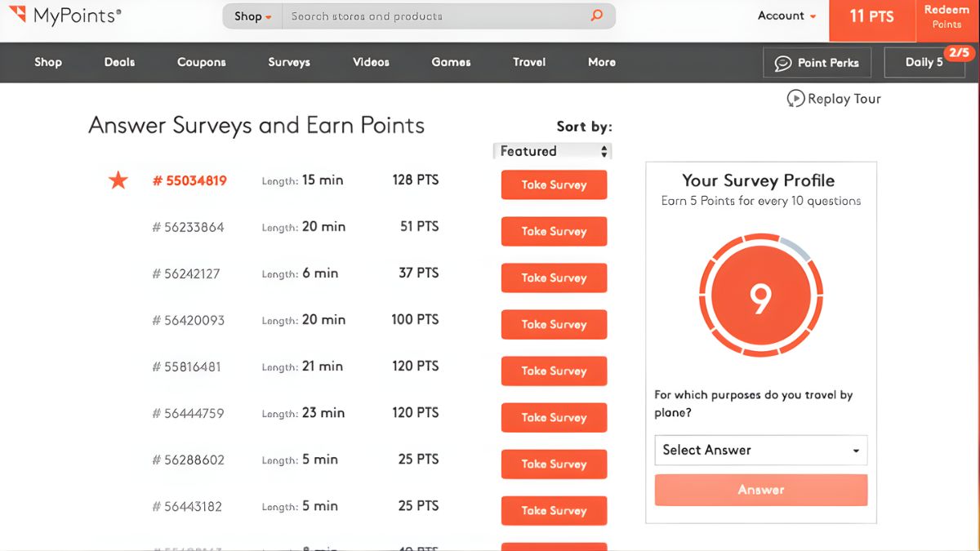Select the star next to survey #55034819
The image size is (980, 551).
pos(118,180)
